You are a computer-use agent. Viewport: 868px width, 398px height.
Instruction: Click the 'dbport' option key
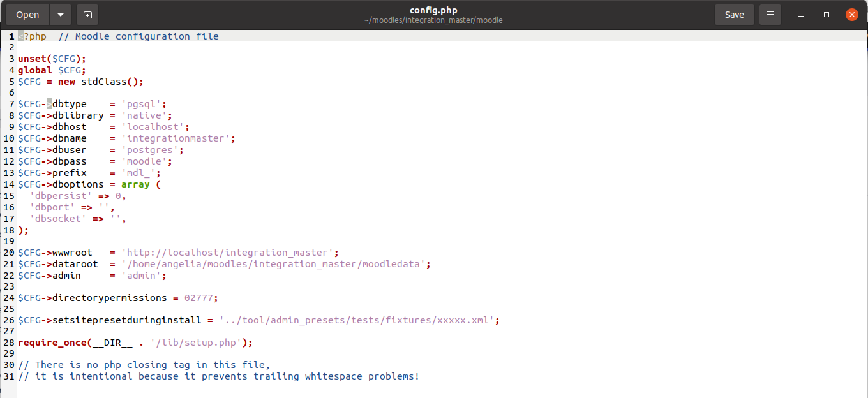click(52, 207)
